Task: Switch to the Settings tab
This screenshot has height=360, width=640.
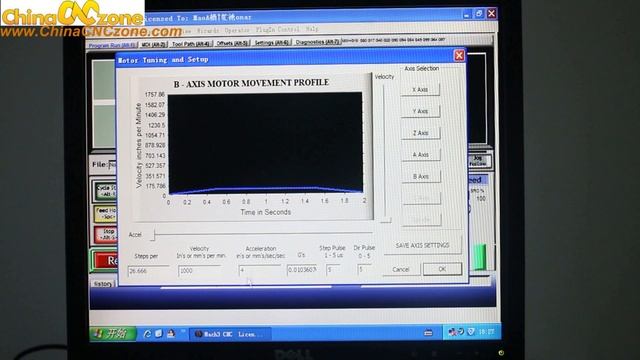Action: click(271, 43)
